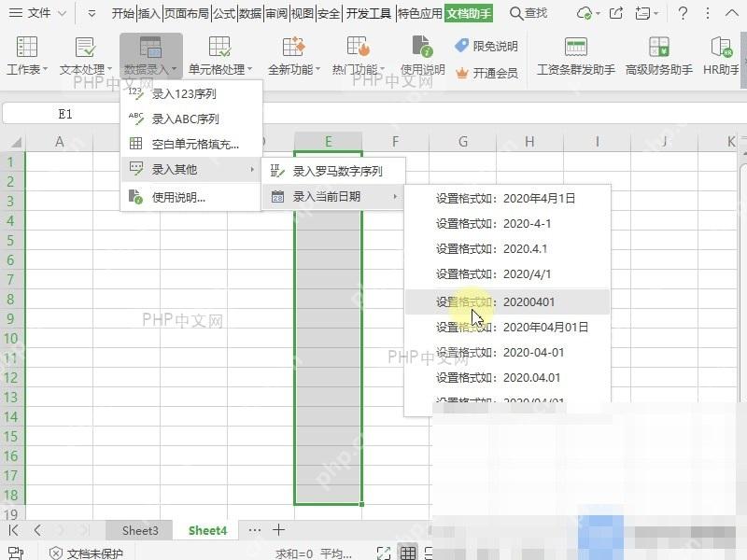
Task: Open the vertical dots more menu
Action: click(x=708, y=13)
